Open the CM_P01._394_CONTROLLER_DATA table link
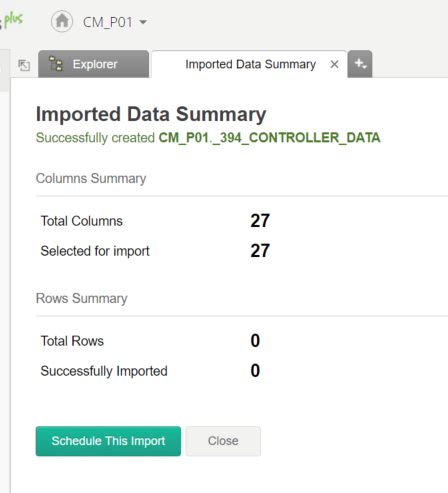The width and height of the screenshot is (448, 493). tap(269, 138)
